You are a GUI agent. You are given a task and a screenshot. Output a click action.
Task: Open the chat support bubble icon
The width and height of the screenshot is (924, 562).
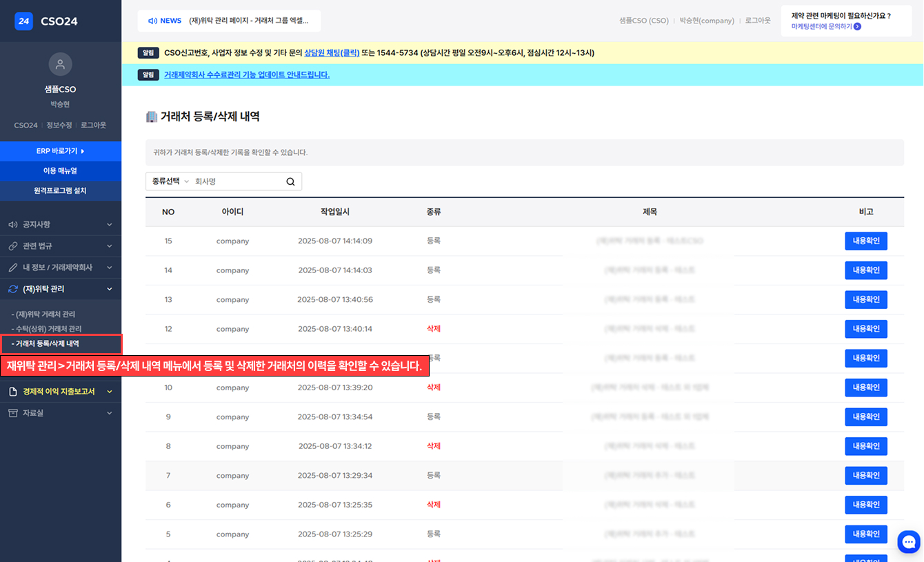[x=908, y=542]
